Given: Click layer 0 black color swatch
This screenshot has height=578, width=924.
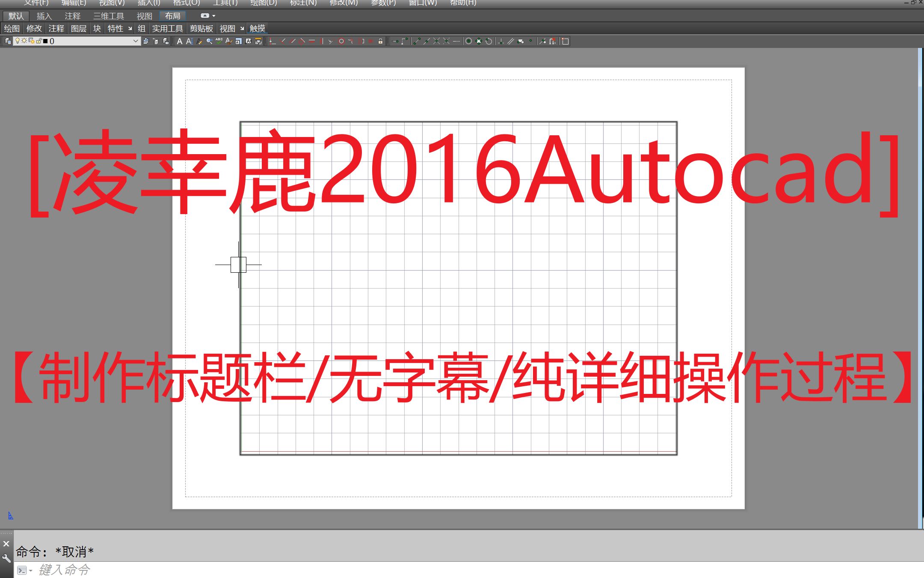Looking at the screenshot, I should click(x=45, y=41).
